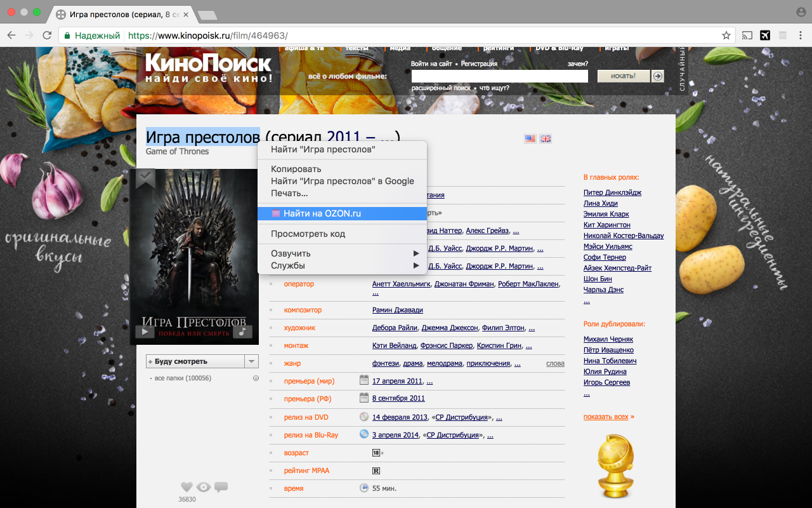Click the arrow icon next to искать! button
Viewport: 812px width, 508px height.
tap(658, 76)
